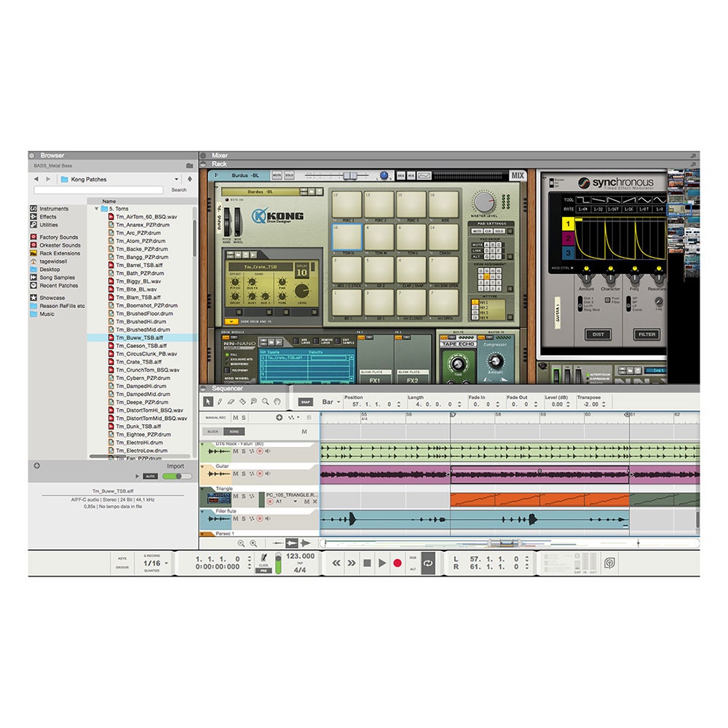Click the Browser search input field
Screen dimensions: 728x728
coord(98,190)
